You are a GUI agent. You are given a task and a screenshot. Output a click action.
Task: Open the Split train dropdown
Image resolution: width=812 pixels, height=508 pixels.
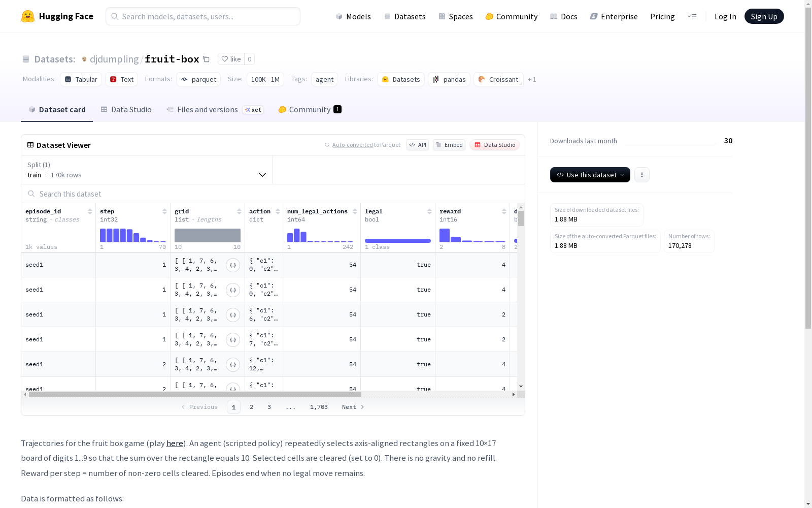[x=147, y=170]
